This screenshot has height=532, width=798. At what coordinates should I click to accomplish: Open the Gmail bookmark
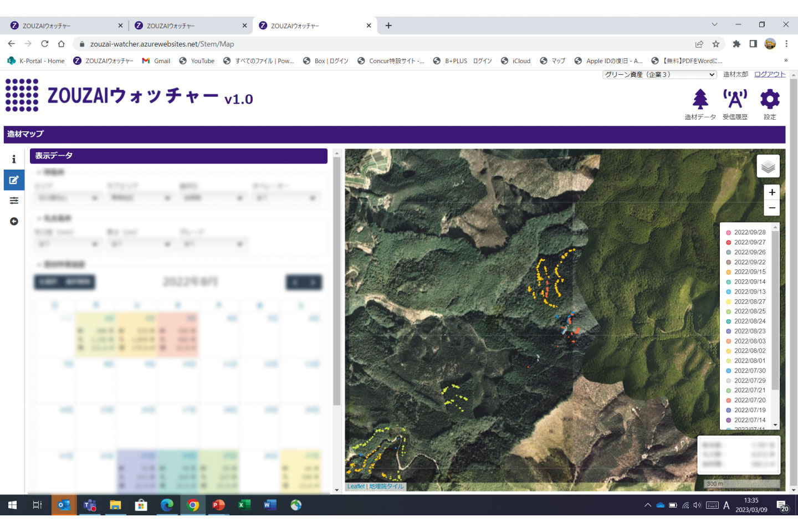(156, 61)
